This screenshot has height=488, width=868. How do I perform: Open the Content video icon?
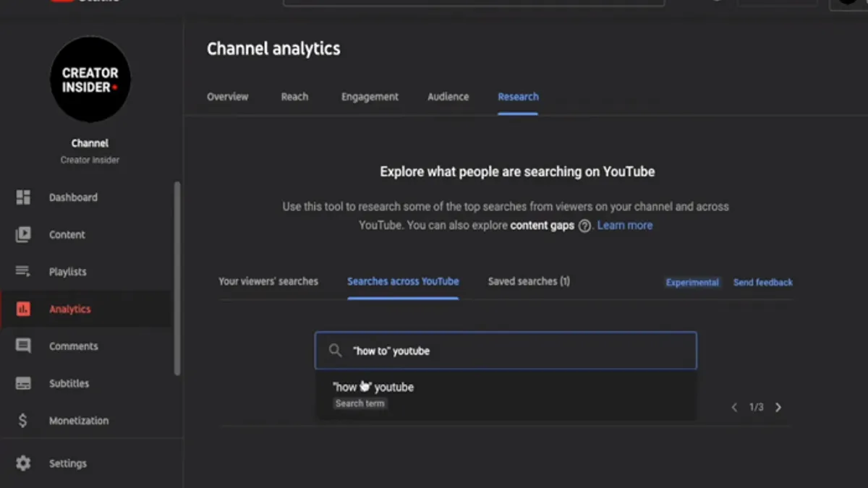coord(23,234)
